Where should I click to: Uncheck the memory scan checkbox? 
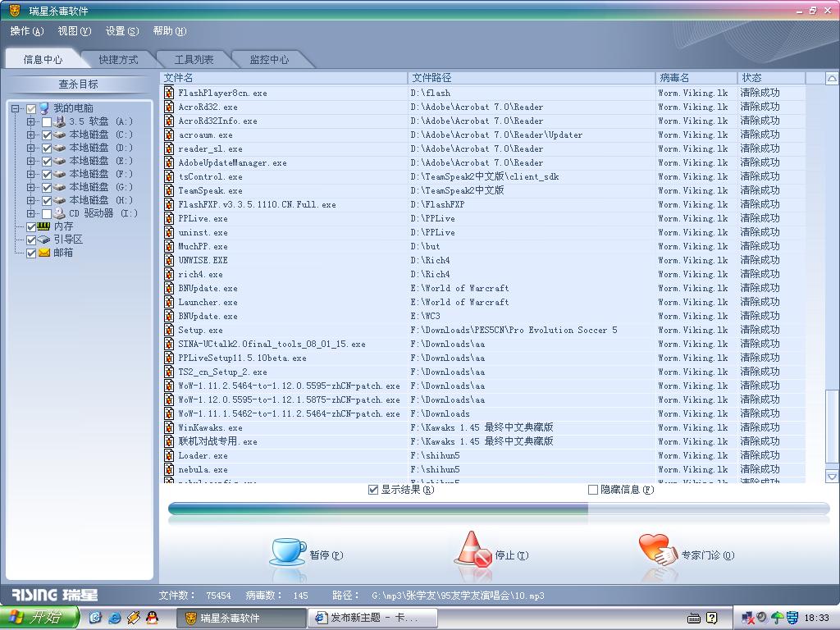coord(31,227)
